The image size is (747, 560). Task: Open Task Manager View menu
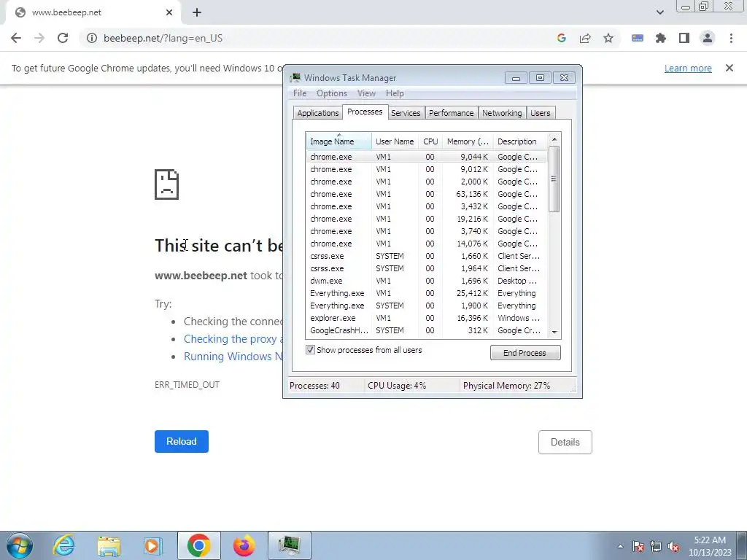point(366,93)
